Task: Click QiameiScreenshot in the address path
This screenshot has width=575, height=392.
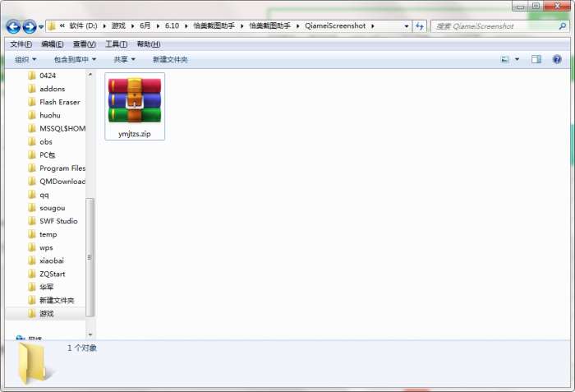Action: coord(335,26)
